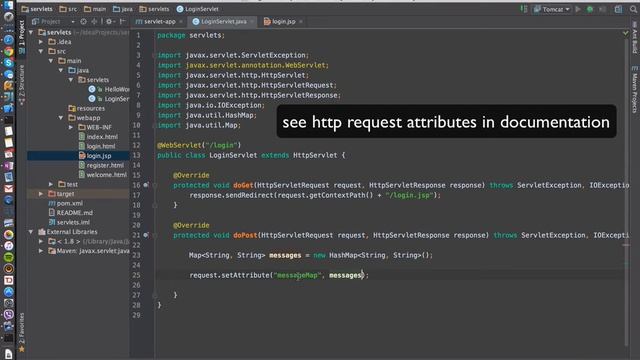This screenshot has width=640, height=360.
Task: Select register.html in project tree
Action: (101, 165)
